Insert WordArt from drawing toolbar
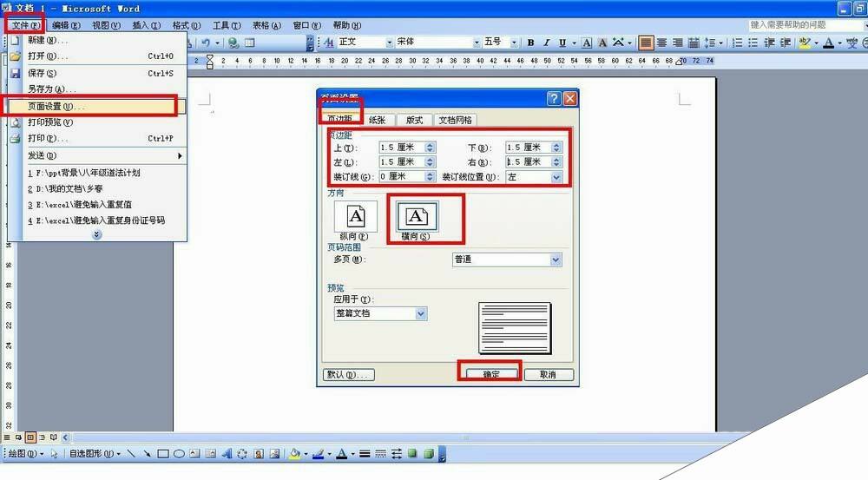The width and height of the screenshot is (868, 480). (x=227, y=453)
